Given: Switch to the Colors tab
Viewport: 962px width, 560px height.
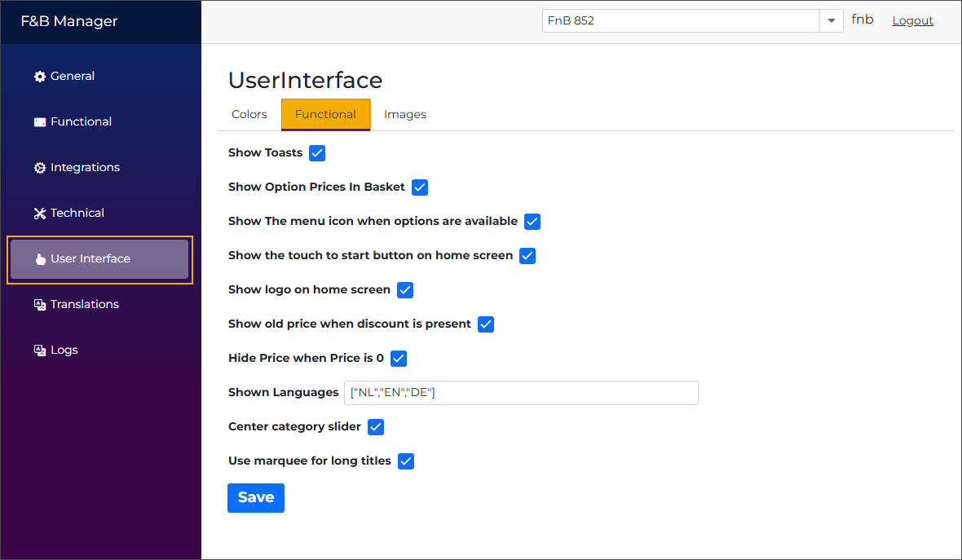Looking at the screenshot, I should [x=249, y=114].
